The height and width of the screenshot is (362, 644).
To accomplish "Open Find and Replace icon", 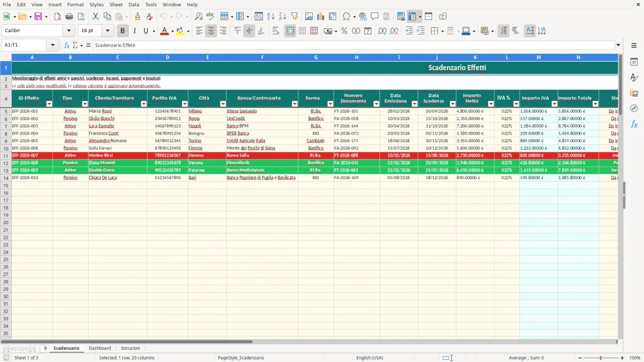I will pos(199,17).
